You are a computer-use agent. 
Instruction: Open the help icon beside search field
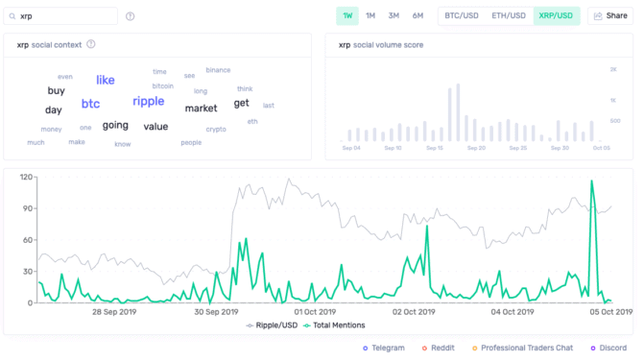click(x=130, y=16)
